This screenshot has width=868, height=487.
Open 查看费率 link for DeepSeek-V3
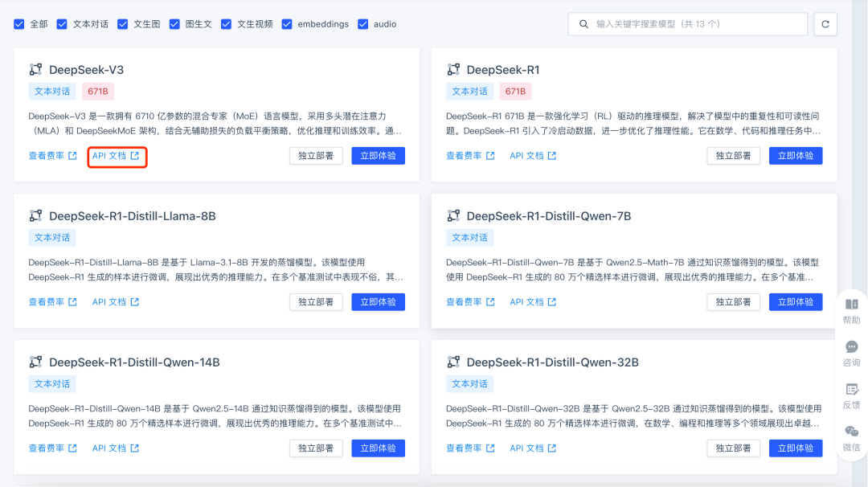[x=52, y=156]
